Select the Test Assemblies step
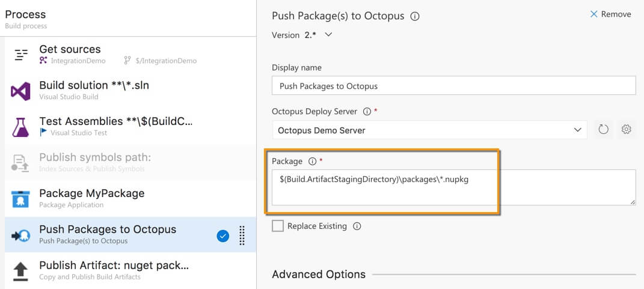 (x=130, y=127)
